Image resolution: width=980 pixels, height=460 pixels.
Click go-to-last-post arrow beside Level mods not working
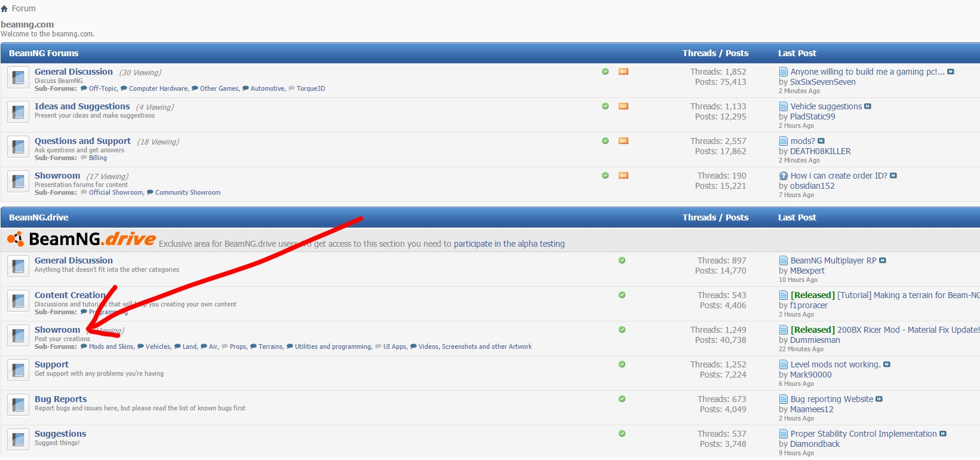(887, 364)
